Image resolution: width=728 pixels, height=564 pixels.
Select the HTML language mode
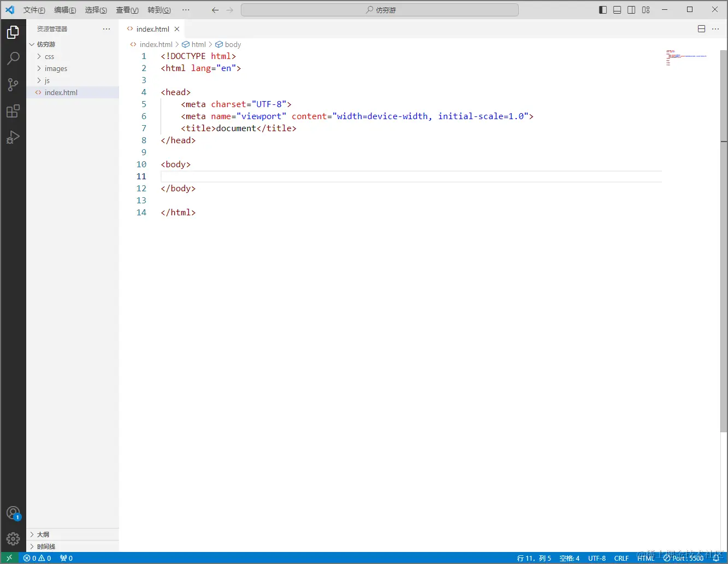coord(646,558)
